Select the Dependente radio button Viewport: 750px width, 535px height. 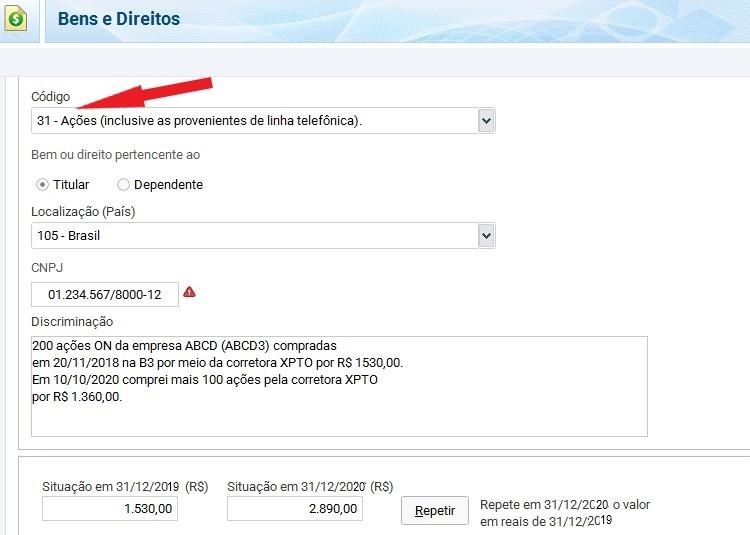tap(123, 185)
